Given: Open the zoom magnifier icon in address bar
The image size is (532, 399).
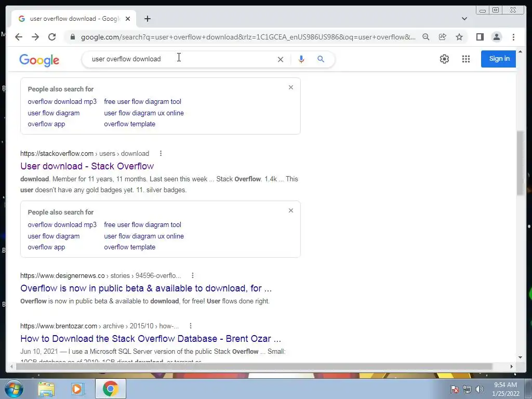Looking at the screenshot, I should [x=426, y=37].
